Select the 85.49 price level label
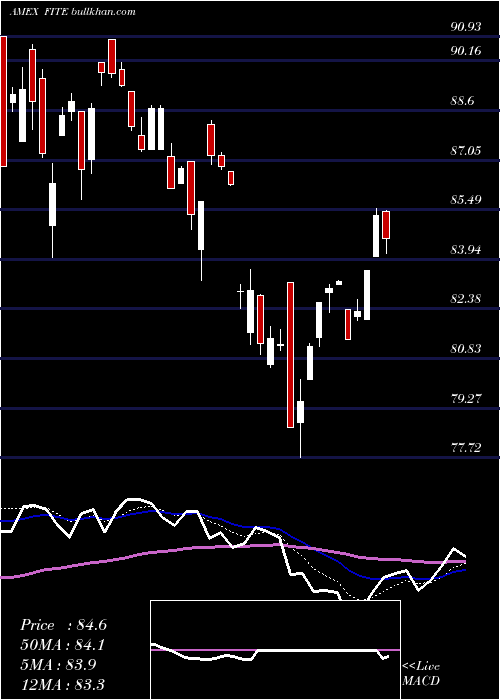This screenshot has width=500, height=700. (466, 200)
